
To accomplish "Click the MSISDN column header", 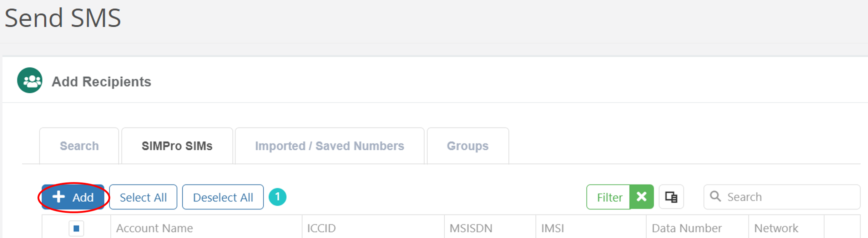I will [x=471, y=228].
